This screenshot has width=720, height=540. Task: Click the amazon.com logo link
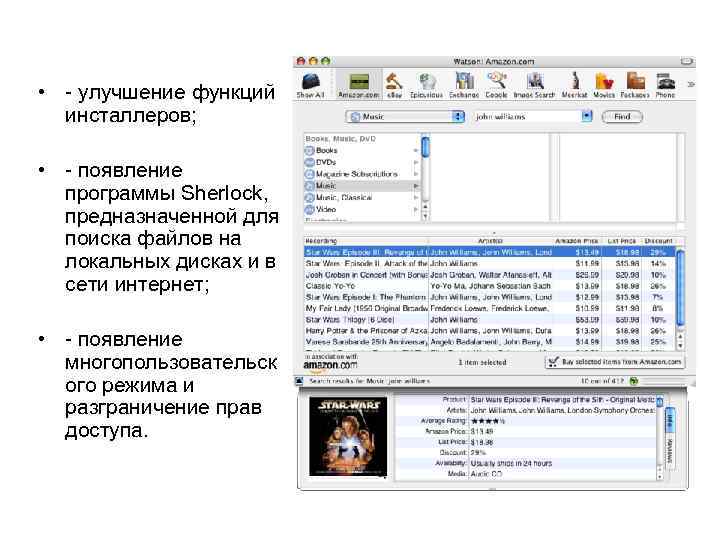[330, 365]
